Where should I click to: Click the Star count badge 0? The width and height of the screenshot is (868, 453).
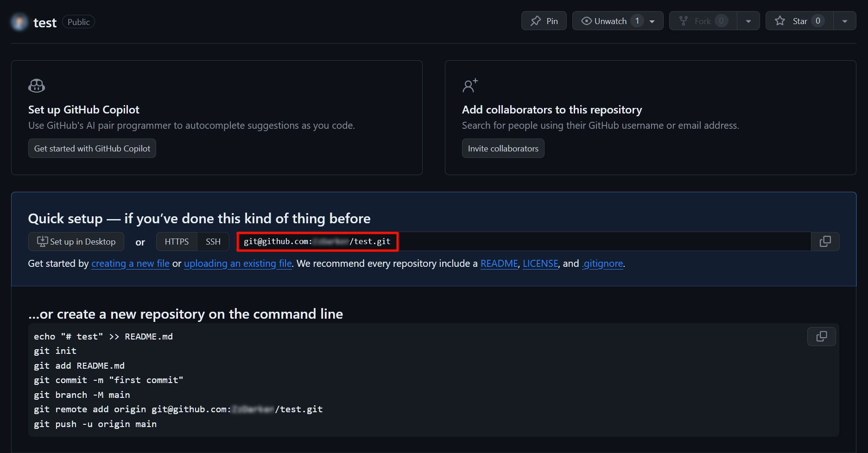pyautogui.click(x=818, y=21)
